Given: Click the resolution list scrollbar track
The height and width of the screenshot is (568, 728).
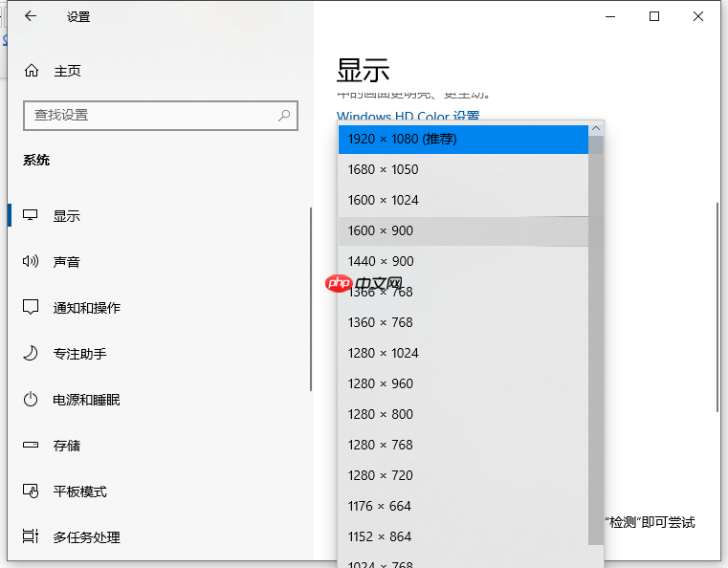Looking at the screenshot, I should [x=596, y=340].
